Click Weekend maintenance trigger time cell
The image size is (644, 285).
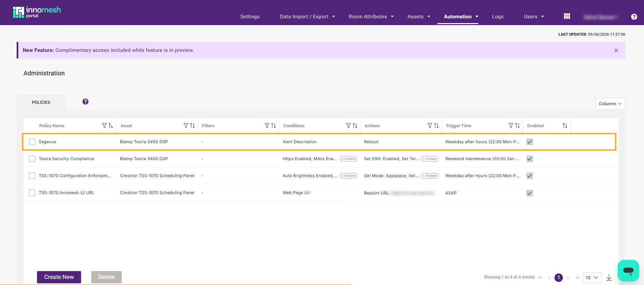coord(482,159)
